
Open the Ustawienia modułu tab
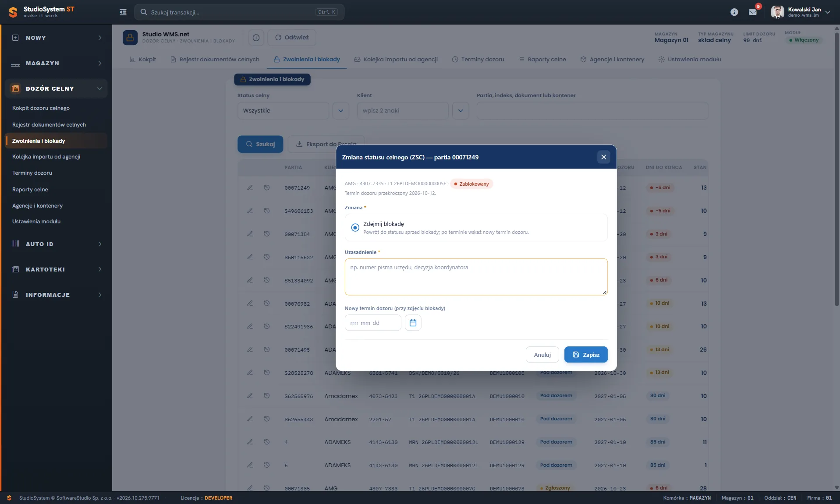[x=690, y=60]
